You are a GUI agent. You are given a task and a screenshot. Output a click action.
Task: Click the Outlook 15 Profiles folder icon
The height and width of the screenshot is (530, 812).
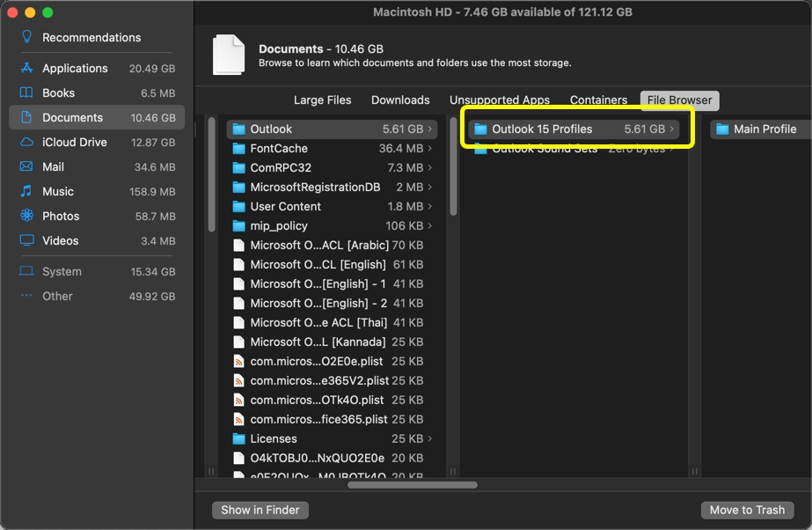click(x=480, y=129)
